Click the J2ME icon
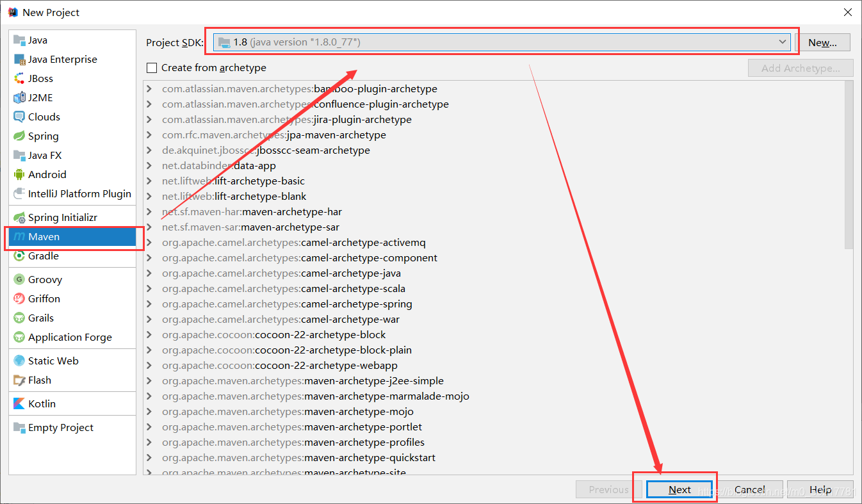Image resolution: width=862 pixels, height=504 pixels. click(19, 98)
